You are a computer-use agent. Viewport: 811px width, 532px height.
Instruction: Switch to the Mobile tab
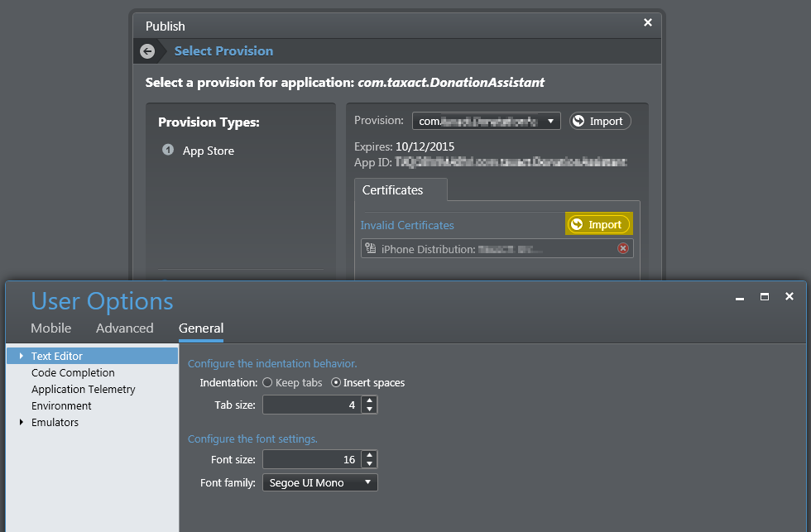50,328
